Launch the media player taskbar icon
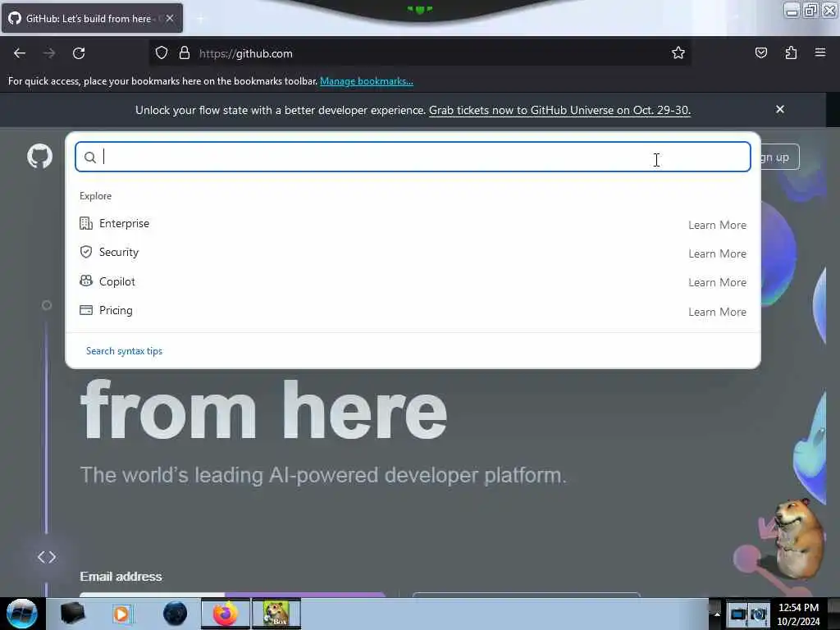This screenshot has width=840, height=630. 121,614
